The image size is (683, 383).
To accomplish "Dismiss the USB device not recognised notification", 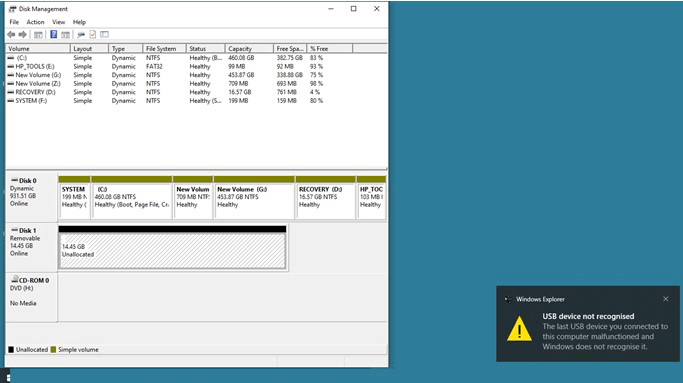I will [x=666, y=299].
